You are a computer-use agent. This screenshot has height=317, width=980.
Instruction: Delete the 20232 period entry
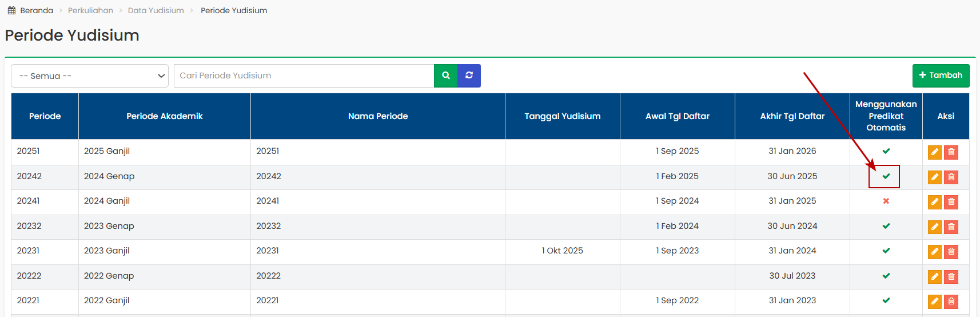tap(951, 227)
